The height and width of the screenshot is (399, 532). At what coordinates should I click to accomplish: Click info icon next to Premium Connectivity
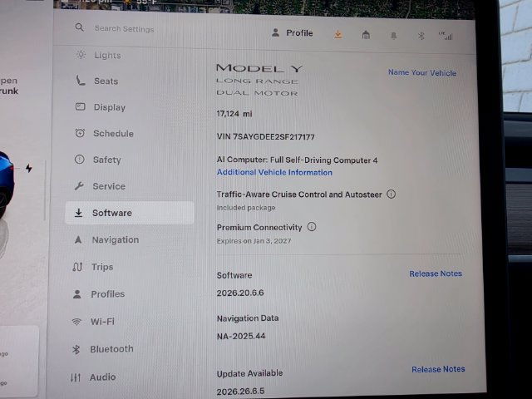click(x=312, y=227)
